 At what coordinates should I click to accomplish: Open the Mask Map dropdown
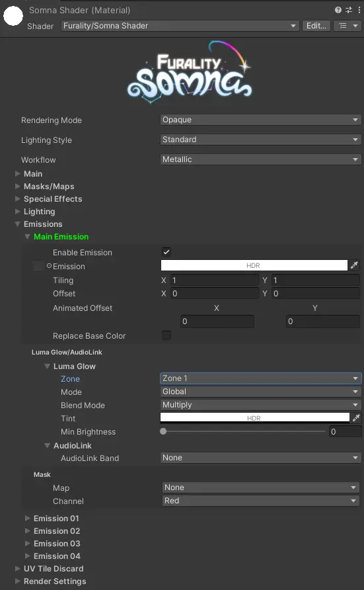pos(261,487)
